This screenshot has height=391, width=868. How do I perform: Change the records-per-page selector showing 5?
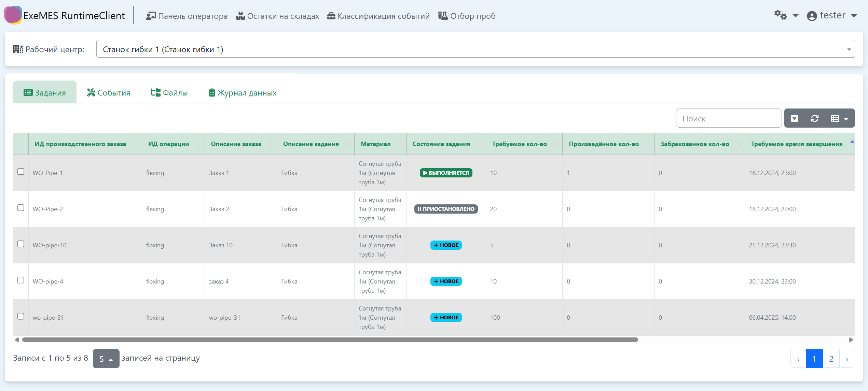(x=106, y=359)
